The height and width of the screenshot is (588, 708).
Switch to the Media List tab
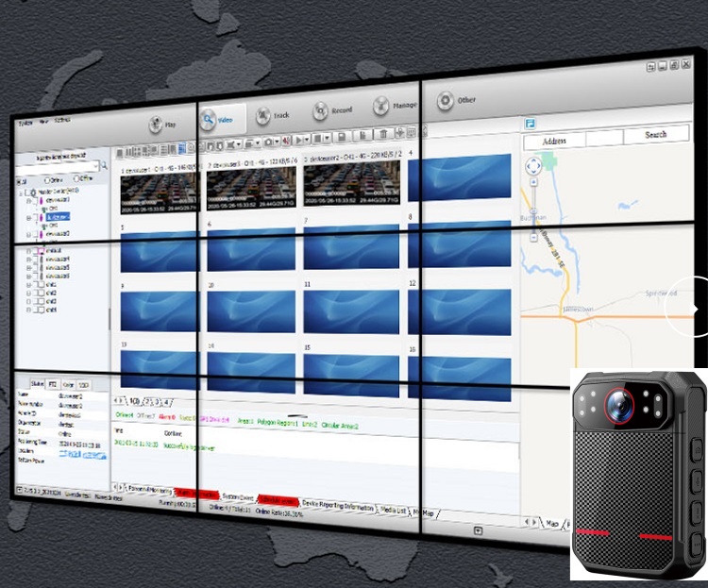pyautogui.click(x=393, y=511)
